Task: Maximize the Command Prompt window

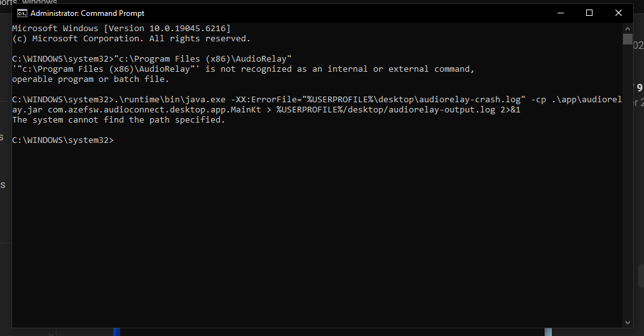Action: point(589,13)
